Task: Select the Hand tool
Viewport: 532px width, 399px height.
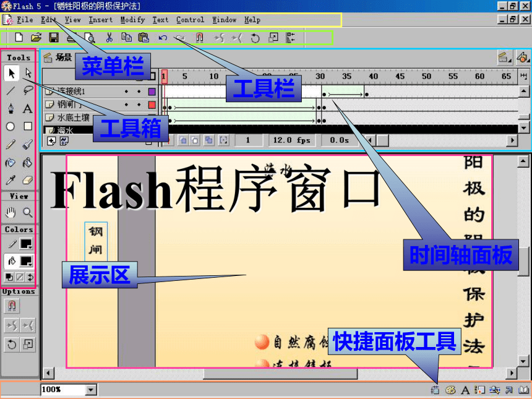Action: (x=11, y=212)
